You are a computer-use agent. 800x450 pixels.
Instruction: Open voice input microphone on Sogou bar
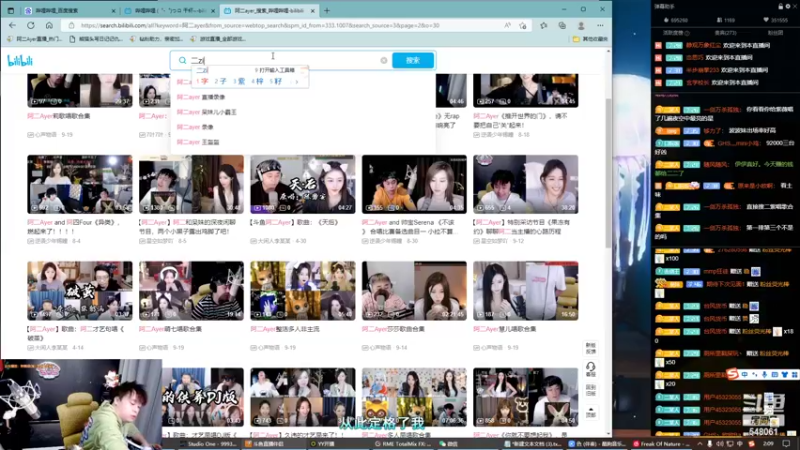(x=764, y=374)
